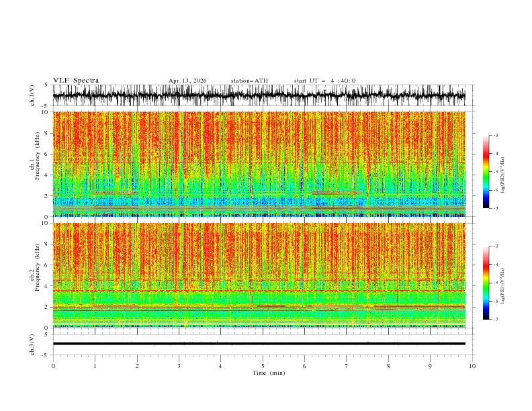Click the "ch.1(V)" axis label
Viewport: 532px width, 411px height.
32,95
